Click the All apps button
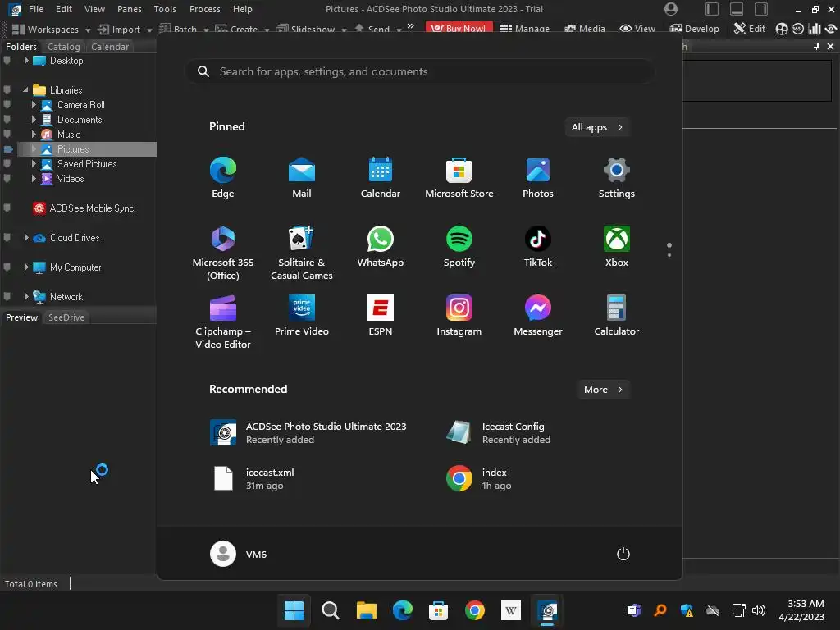Image resolution: width=840 pixels, height=630 pixels. 597,127
